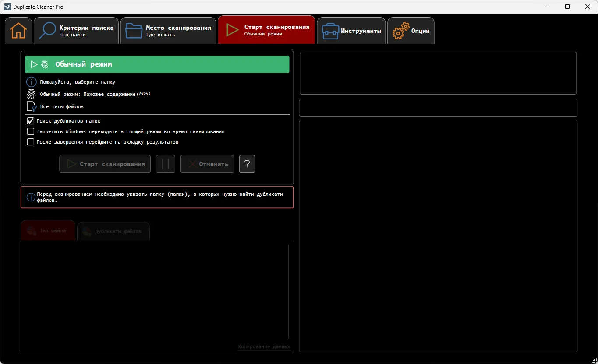Click the toolbox icon for Инструменты
Screen dimensions: 598x364
pyautogui.click(x=330, y=31)
